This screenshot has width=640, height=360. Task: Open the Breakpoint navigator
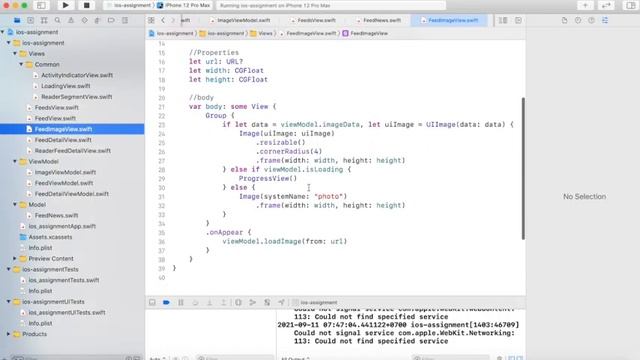pyautogui.click(x=111, y=20)
